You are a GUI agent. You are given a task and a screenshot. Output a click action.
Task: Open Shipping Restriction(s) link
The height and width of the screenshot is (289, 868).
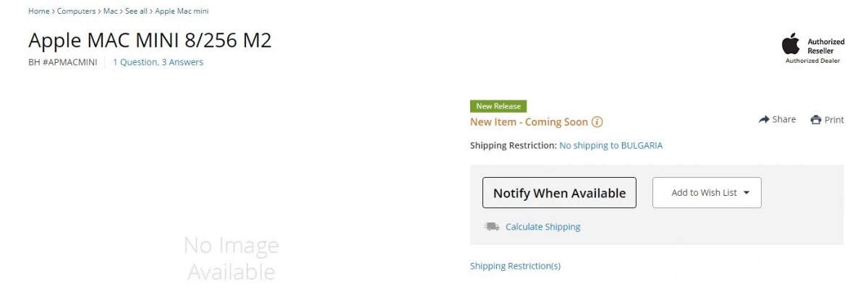click(515, 266)
